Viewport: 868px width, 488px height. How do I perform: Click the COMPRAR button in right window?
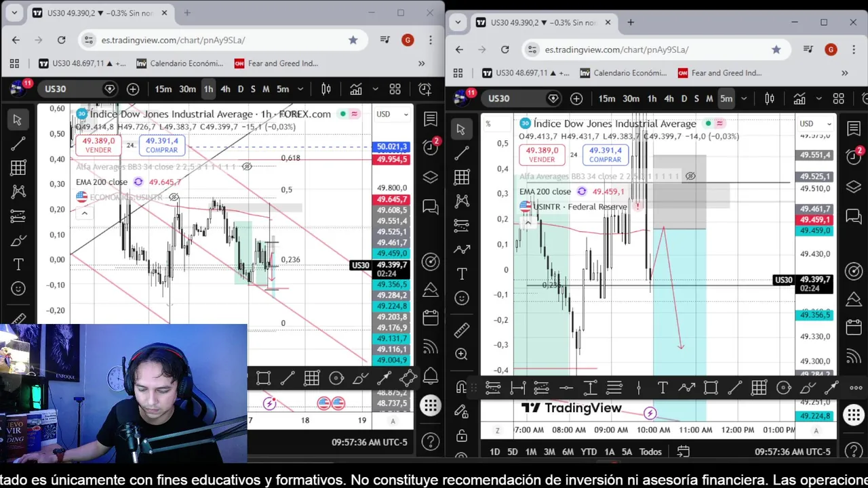tap(605, 155)
